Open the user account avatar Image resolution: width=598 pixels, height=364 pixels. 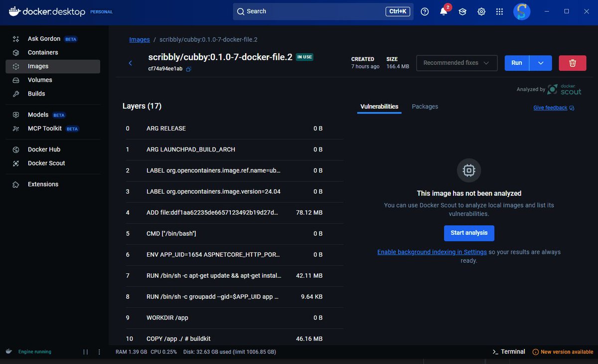522,11
